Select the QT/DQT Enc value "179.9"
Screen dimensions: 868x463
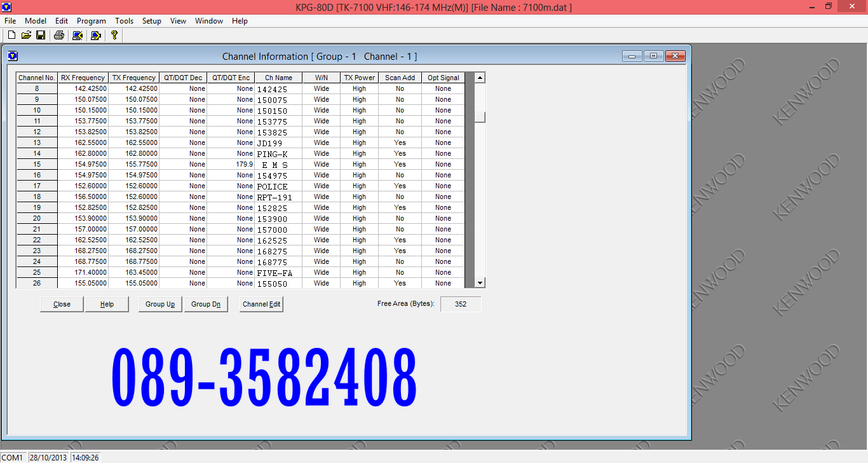(231, 165)
